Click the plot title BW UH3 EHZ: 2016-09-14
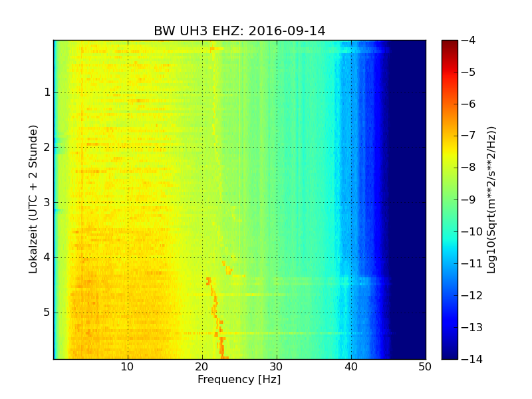This screenshot has width=532, height=399. (239, 31)
